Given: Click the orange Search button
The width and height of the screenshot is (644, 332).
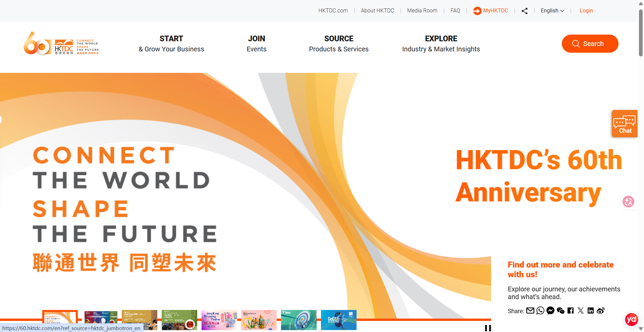Looking at the screenshot, I should point(590,44).
